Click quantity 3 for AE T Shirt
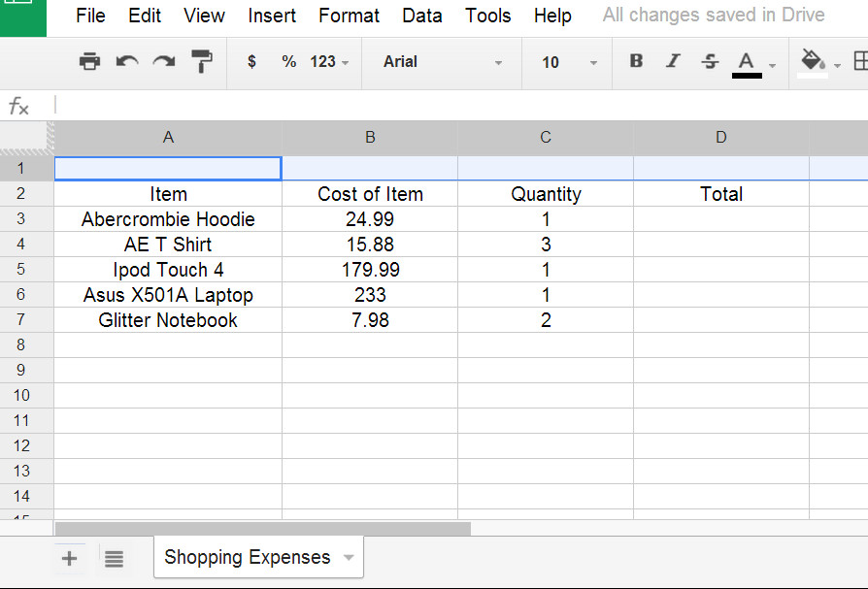Screen dimensions: 868x589 (546, 245)
